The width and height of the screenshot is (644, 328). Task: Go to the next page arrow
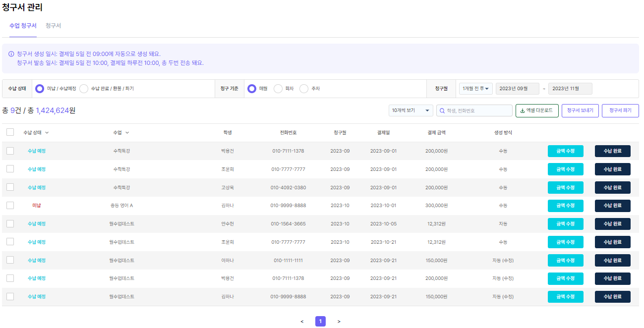pyautogui.click(x=339, y=322)
